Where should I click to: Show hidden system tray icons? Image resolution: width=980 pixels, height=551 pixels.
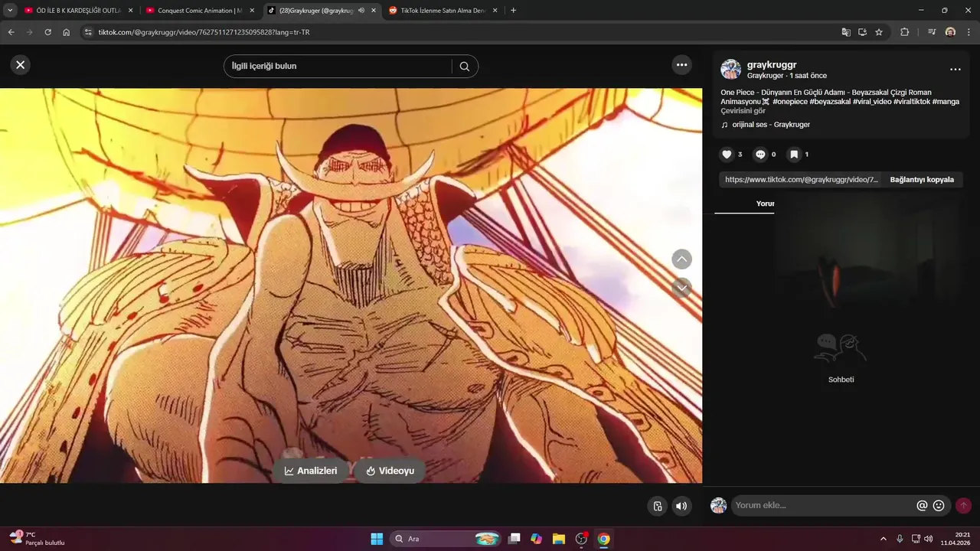884,539
